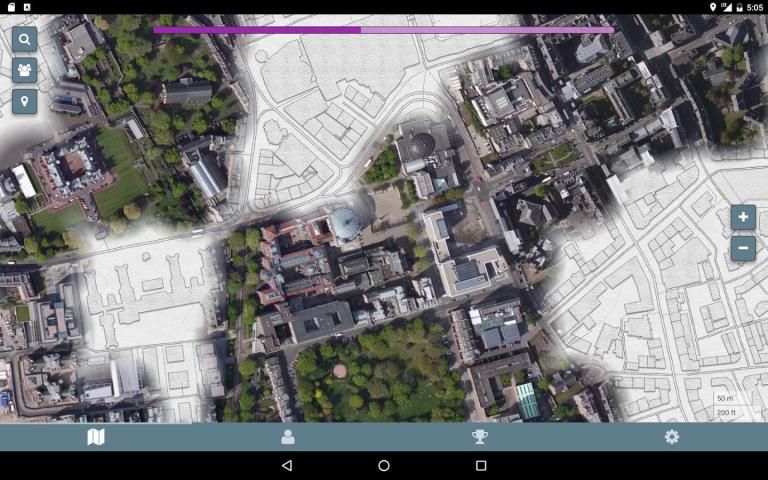Tap the group of people icon

pos(25,70)
